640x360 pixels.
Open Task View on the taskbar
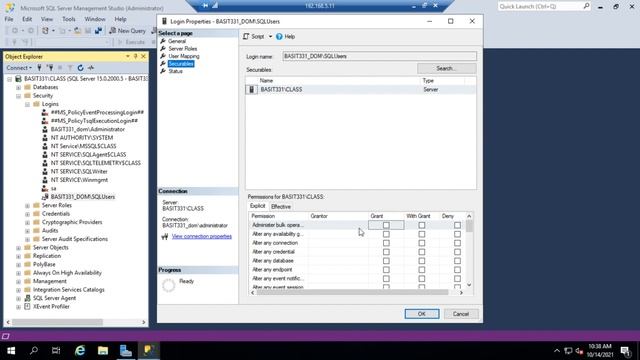(x=56, y=351)
